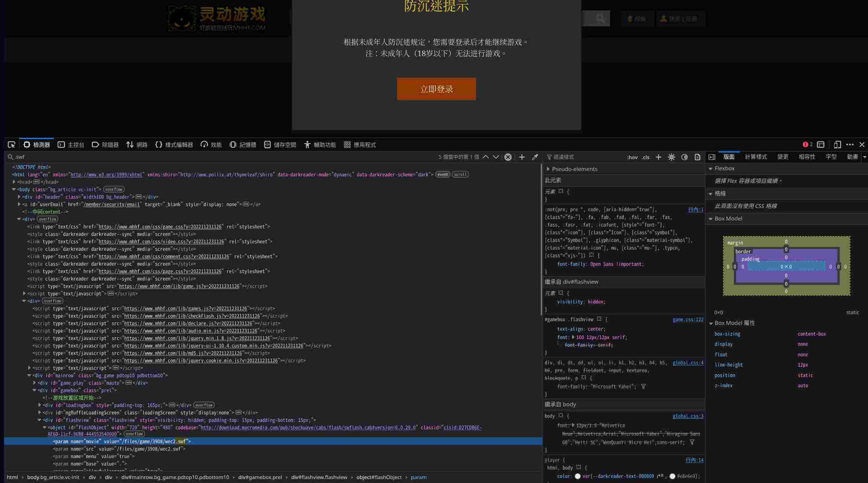Toggle light color scheme simulation
This screenshot has height=483, width=868.
tap(671, 157)
